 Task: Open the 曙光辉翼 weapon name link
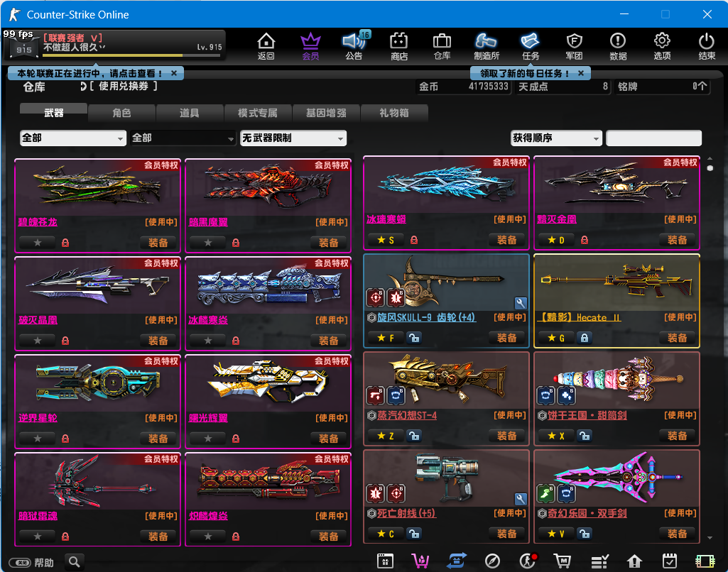coord(208,418)
